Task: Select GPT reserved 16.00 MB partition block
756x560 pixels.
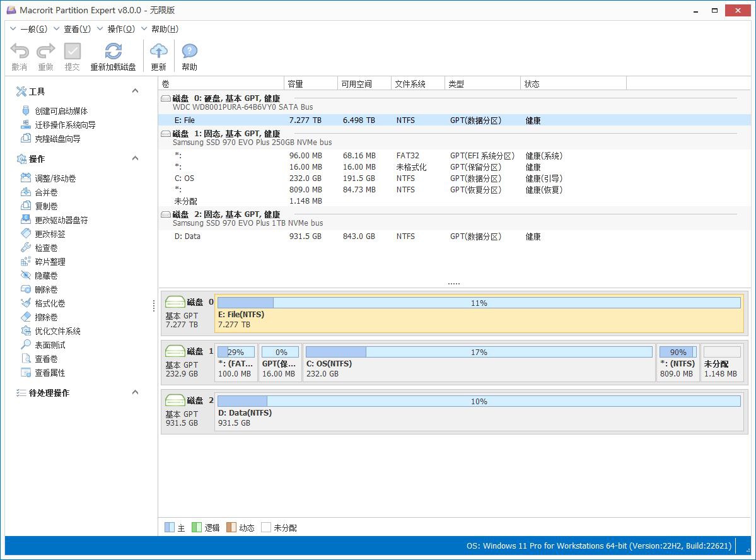Action: tap(280, 363)
